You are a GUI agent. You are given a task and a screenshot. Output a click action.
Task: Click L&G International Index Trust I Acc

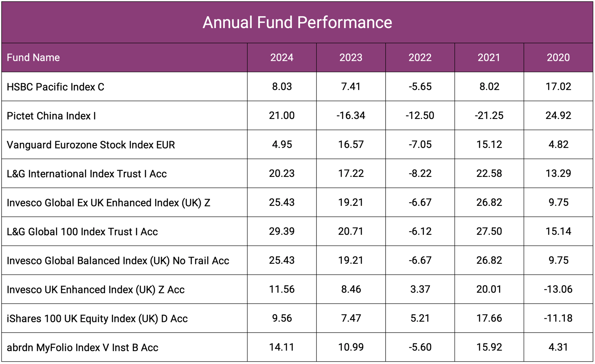86,174
